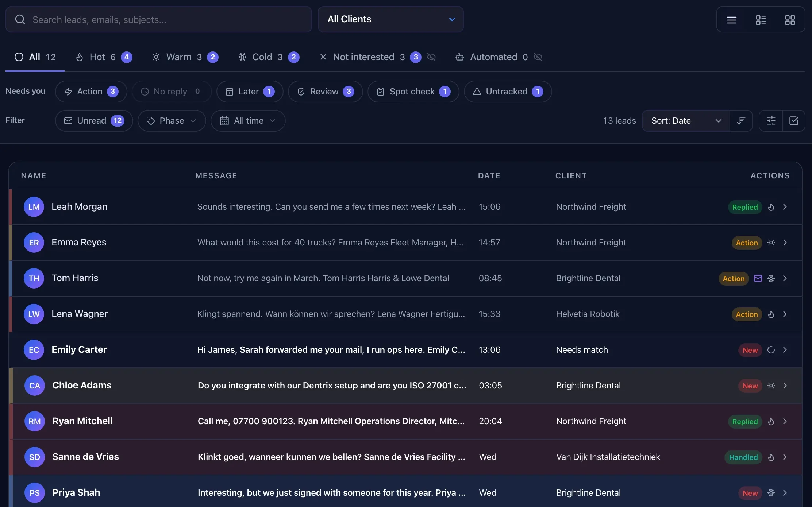Open the All Clients dropdown

coord(390,19)
